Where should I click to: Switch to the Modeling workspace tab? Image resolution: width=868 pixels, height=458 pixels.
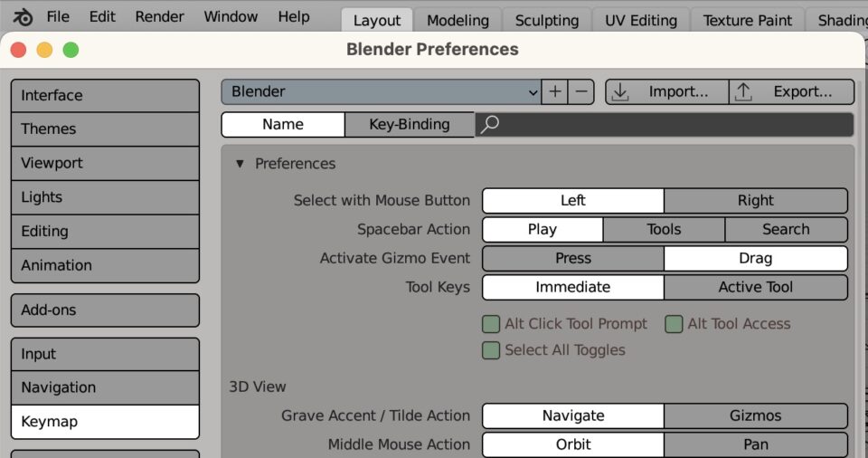coord(458,20)
